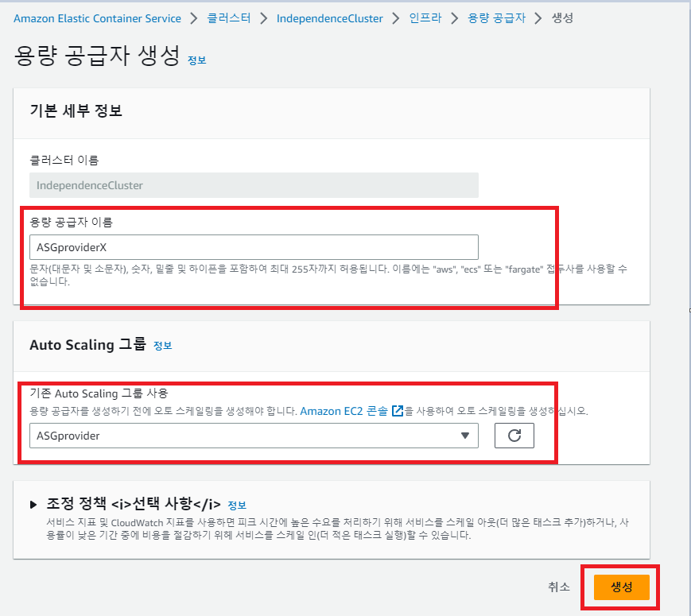The image size is (691, 616).
Task: Go to Amazon Elastic Container Service breadcrumb
Action: coord(97,18)
